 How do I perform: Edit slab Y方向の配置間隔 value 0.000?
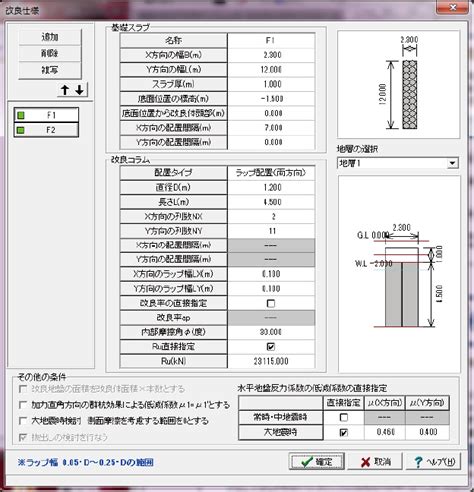tap(271, 142)
